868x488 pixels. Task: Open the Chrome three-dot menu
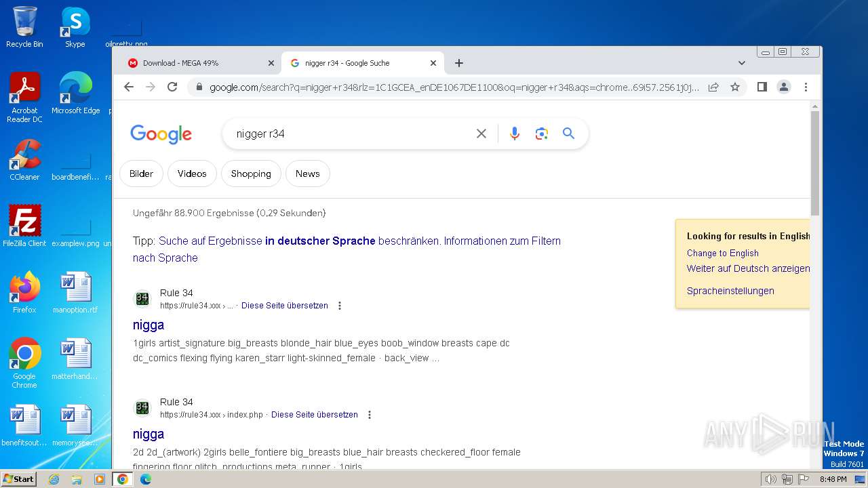806,87
